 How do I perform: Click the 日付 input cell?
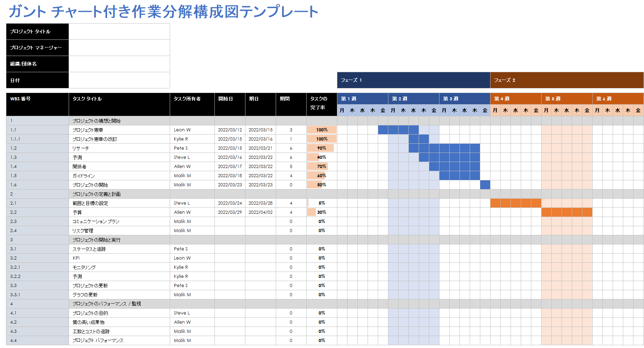pos(119,80)
